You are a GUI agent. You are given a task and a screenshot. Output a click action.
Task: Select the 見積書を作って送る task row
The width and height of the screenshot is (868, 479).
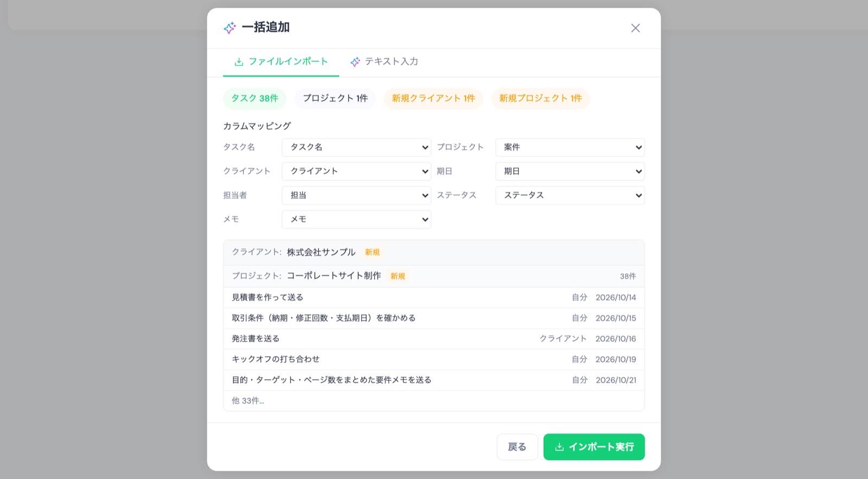click(434, 297)
